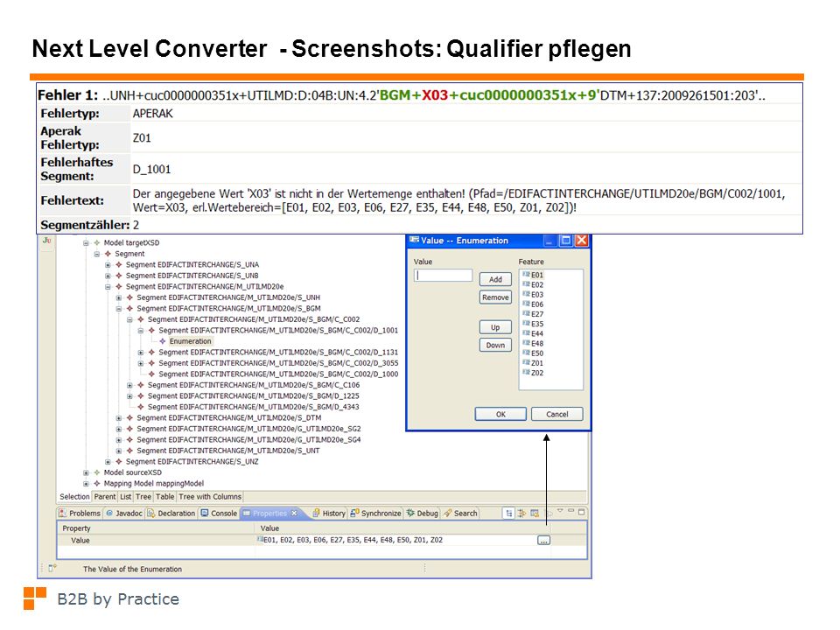Switch to the Table editor tab
840x630 pixels.
coord(165,497)
